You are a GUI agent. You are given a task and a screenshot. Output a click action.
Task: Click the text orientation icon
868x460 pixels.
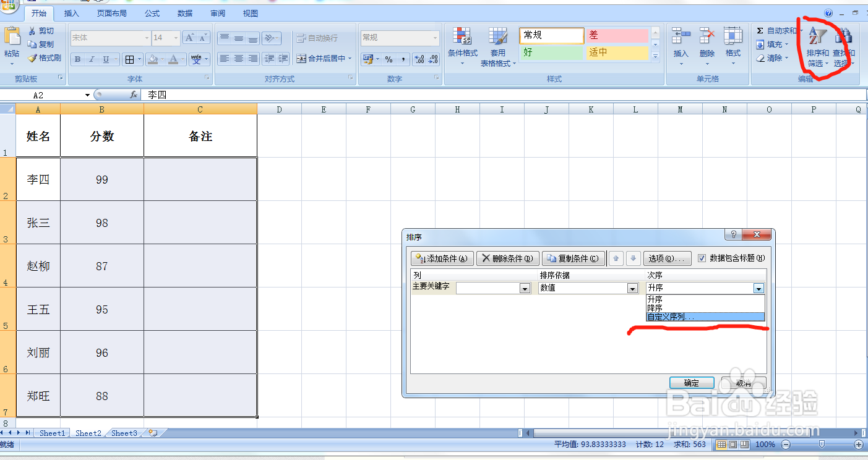tap(270, 38)
